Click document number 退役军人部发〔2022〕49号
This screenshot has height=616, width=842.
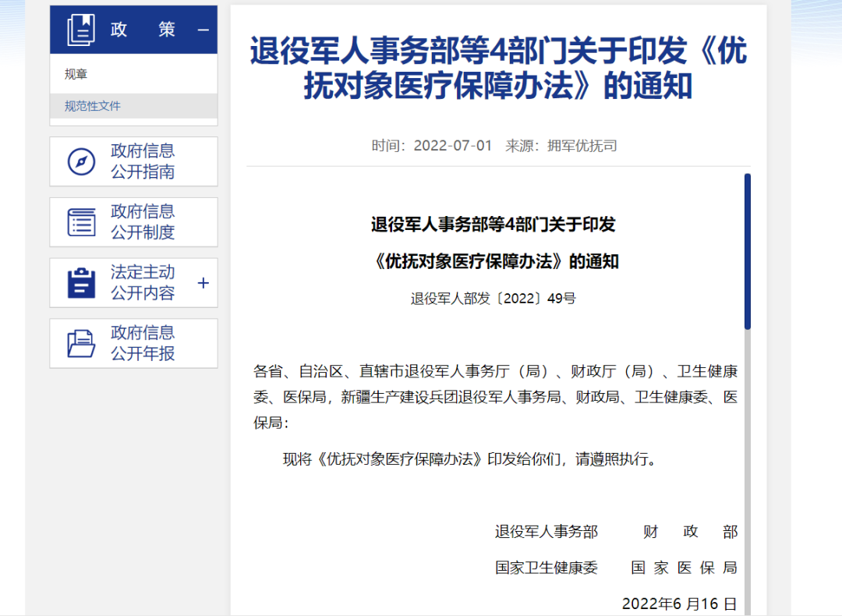coord(493,299)
